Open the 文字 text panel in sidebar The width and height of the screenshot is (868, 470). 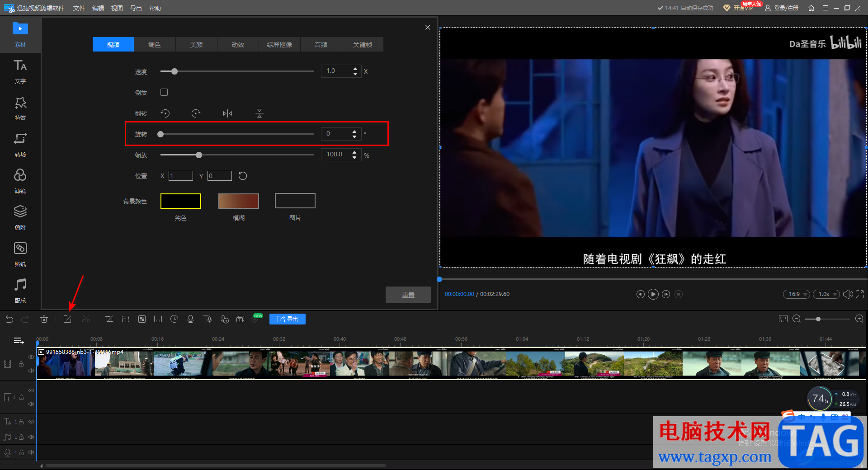pos(20,71)
